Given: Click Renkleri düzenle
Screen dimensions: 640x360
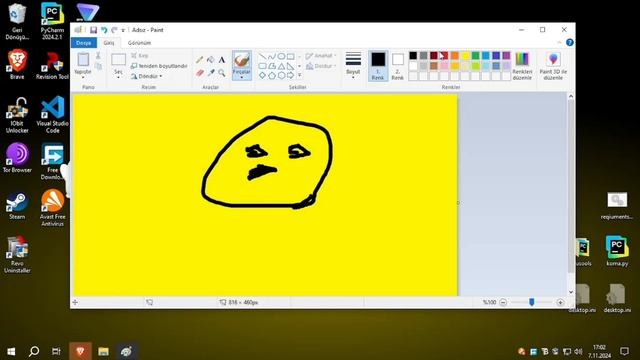Looking at the screenshot, I should pos(522,65).
